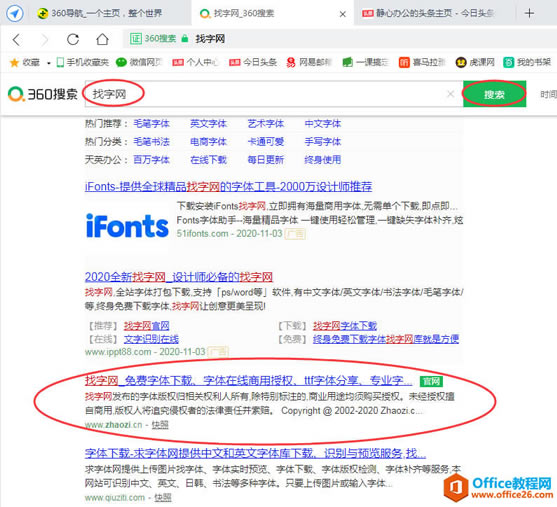
Task: Open 手机收藏夹 bookmark
Action: tap(83, 63)
